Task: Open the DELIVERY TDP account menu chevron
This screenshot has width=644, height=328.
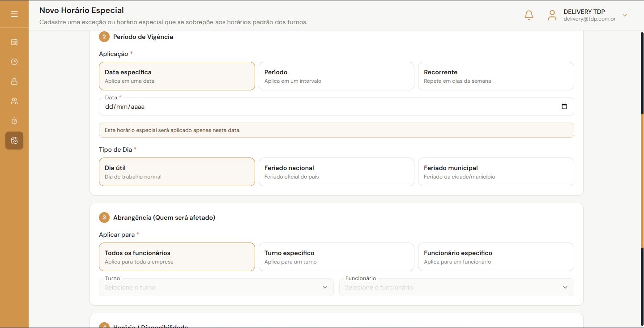Action: point(625,15)
